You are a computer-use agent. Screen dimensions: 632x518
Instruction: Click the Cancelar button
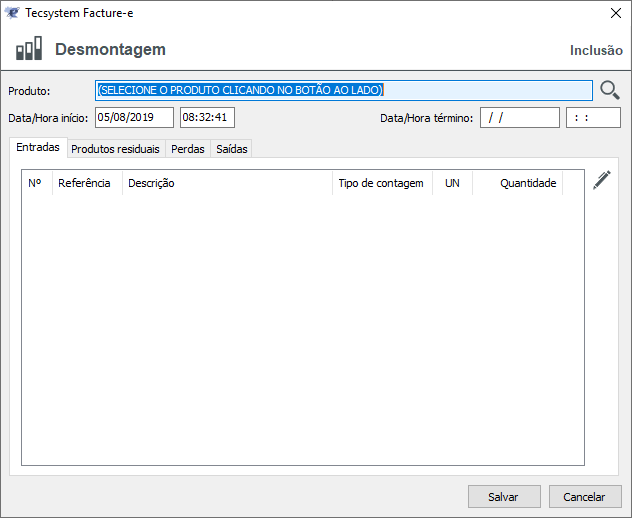click(584, 496)
